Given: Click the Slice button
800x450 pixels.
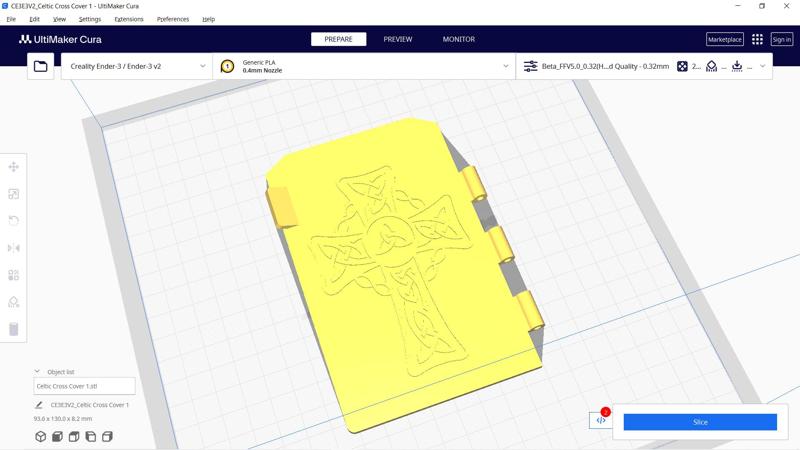Looking at the screenshot, I should 700,422.
